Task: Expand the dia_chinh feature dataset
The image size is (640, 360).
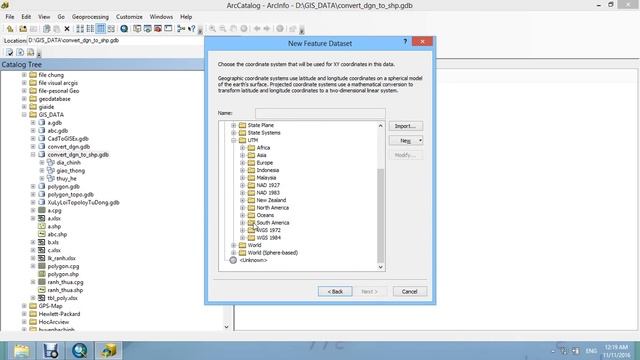Action: pos(42,162)
